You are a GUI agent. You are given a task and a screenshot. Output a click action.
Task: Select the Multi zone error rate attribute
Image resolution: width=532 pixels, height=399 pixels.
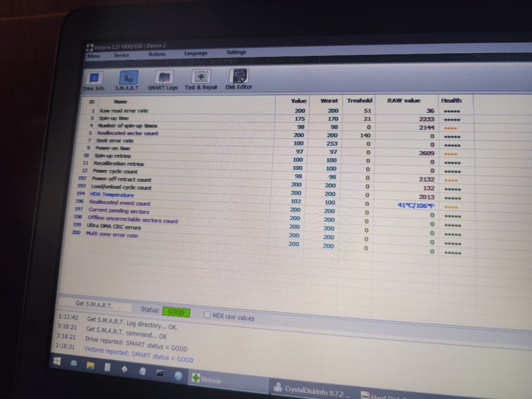click(x=112, y=234)
